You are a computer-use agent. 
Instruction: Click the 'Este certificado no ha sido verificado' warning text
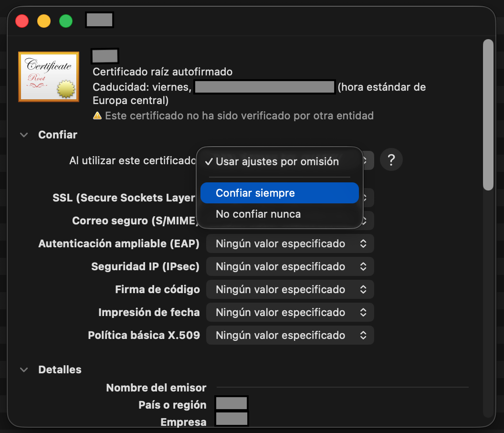pyautogui.click(x=239, y=116)
